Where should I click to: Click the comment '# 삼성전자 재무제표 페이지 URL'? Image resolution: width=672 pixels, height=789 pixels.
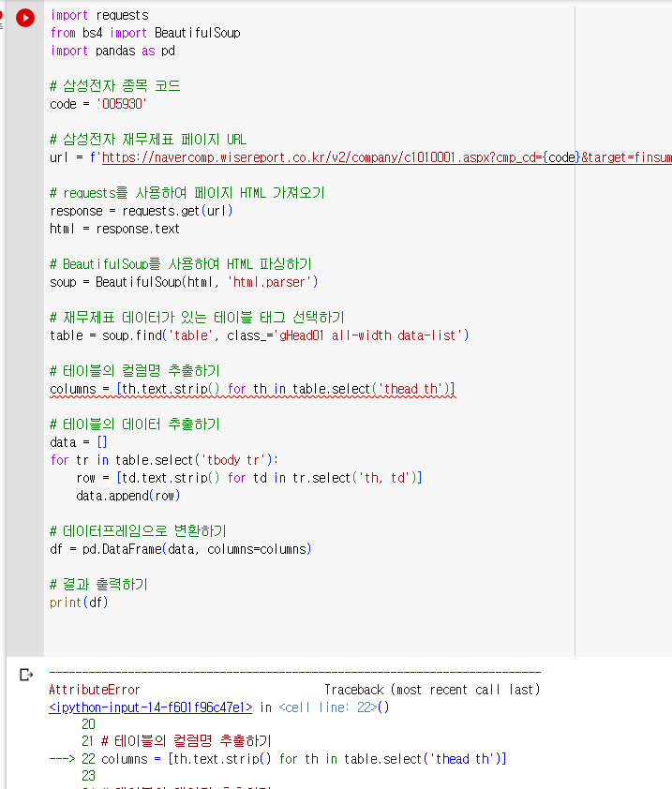coord(148,140)
